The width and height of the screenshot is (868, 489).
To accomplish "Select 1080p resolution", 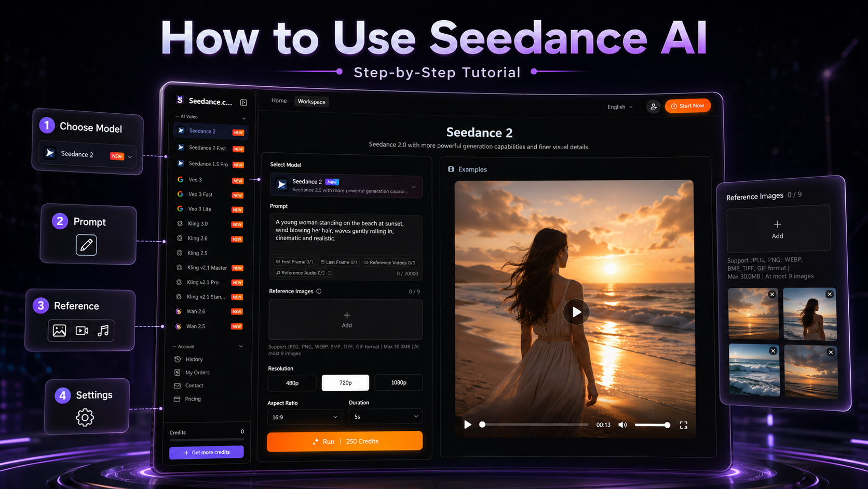I will [399, 382].
